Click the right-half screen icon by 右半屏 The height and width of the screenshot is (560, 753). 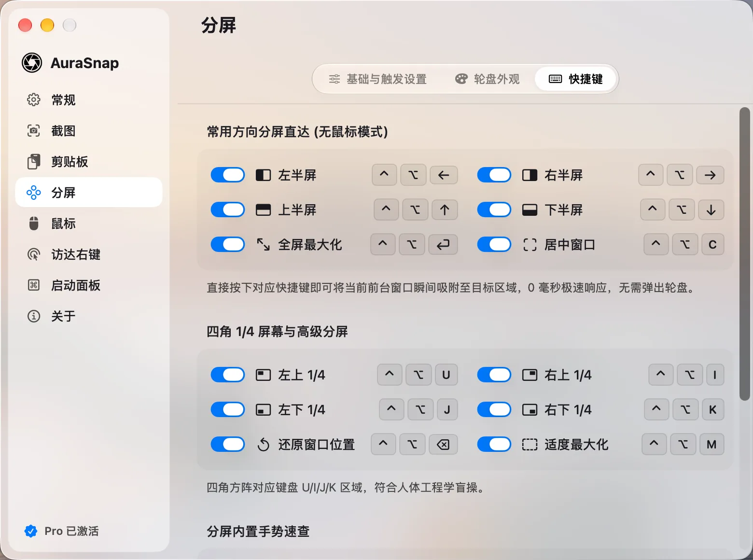530,175
